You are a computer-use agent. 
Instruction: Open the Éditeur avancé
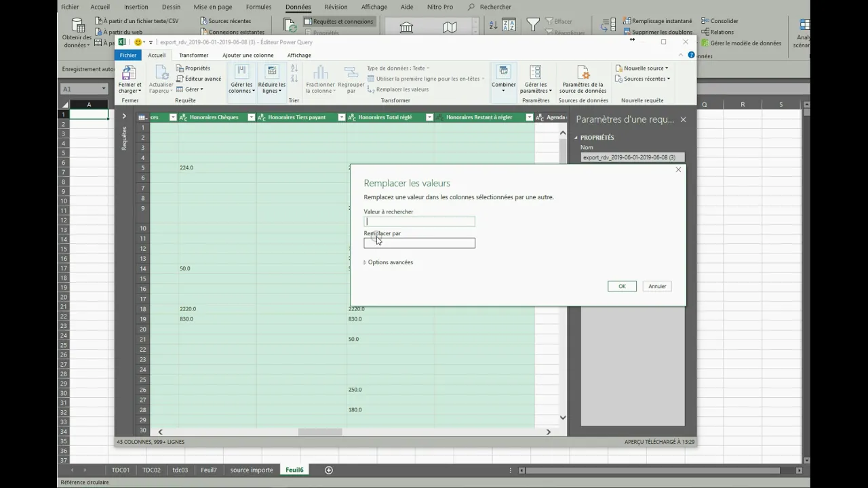click(199, 79)
